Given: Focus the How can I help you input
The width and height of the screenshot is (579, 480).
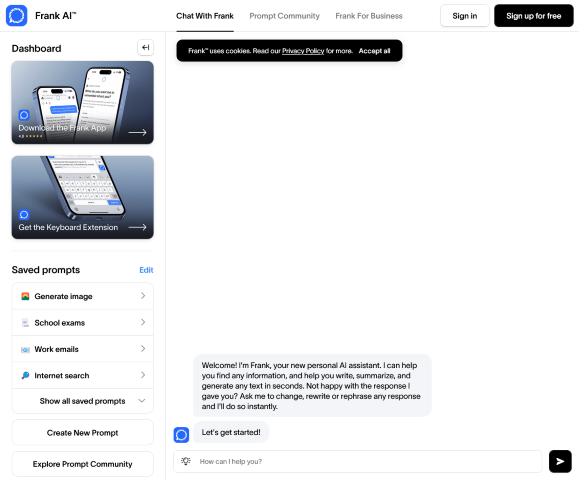Looking at the screenshot, I should click(357, 461).
